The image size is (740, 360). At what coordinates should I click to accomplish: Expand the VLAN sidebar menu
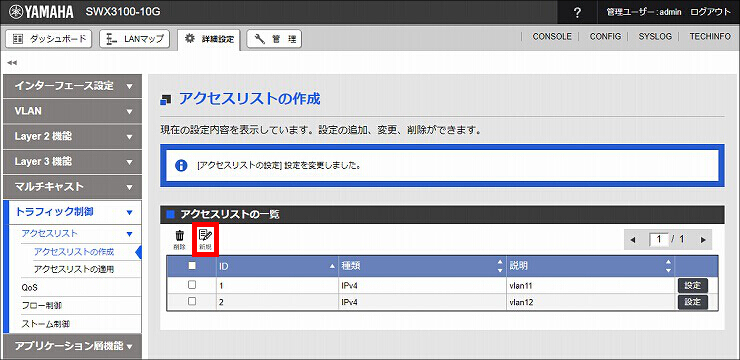pos(72,111)
